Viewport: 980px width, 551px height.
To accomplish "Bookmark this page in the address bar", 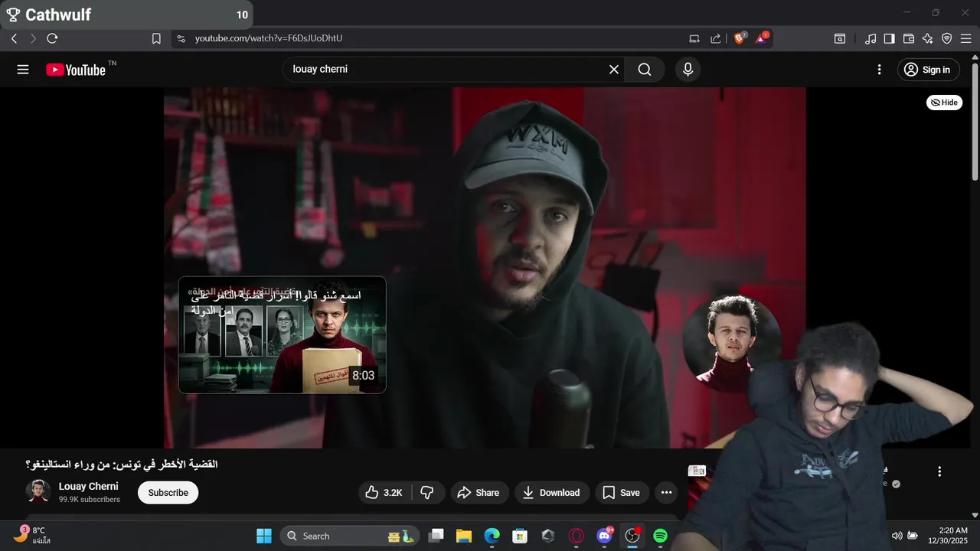I will tap(156, 38).
